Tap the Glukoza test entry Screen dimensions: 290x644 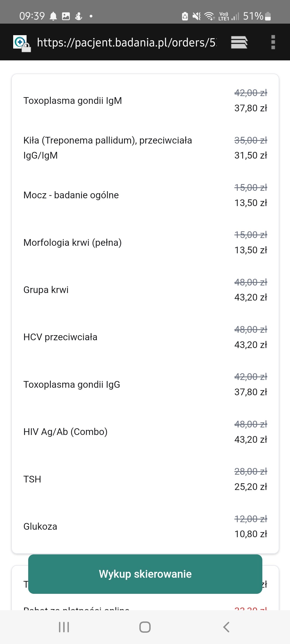pos(40,526)
